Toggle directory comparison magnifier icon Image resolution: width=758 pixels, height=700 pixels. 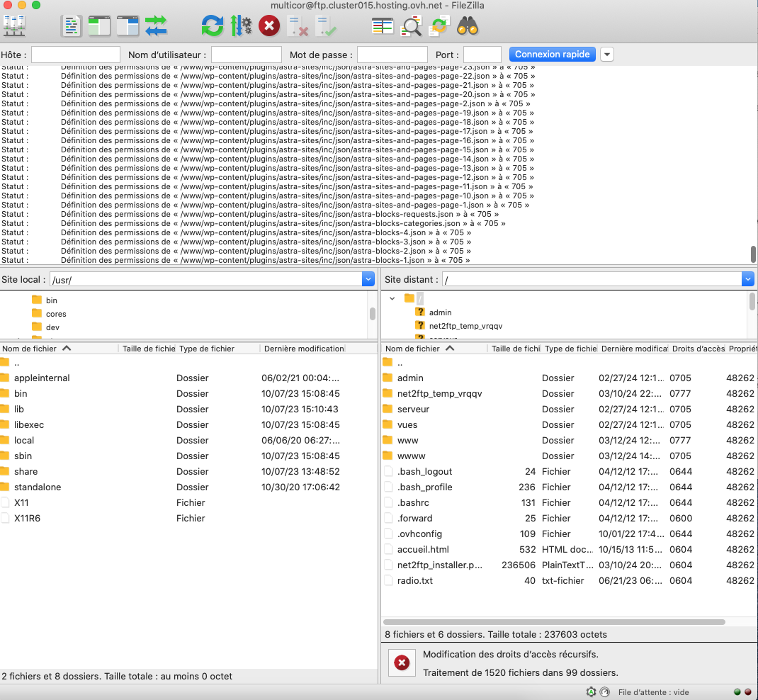(x=411, y=26)
